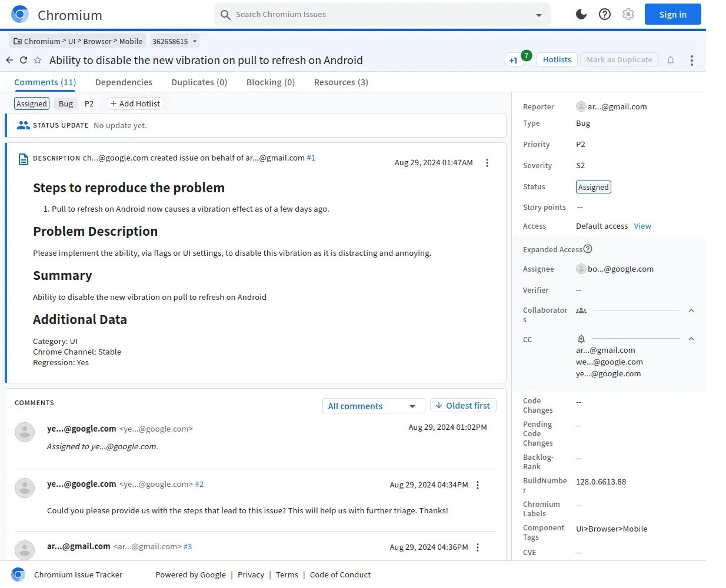Image resolution: width=726 pixels, height=588 pixels.
Task: Star this issue
Action: click(x=38, y=60)
